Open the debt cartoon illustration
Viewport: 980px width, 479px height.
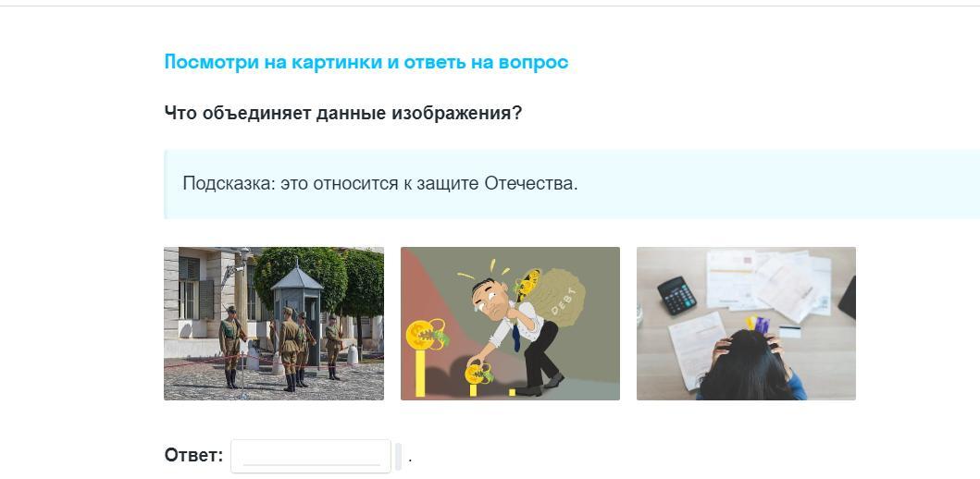pyautogui.click(x=510, y=324)
